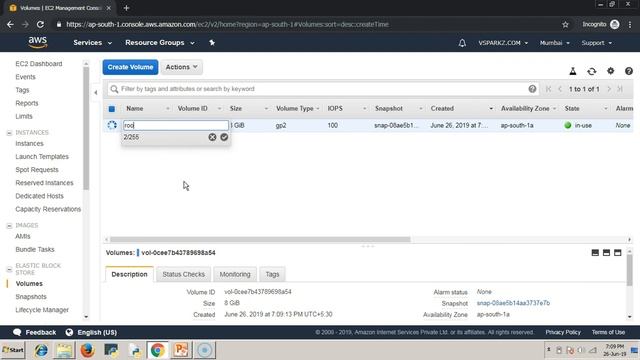This screenshot has height=360, width=640.
Task: Open the experiments flask icon
Action: (x=573, y=71)
